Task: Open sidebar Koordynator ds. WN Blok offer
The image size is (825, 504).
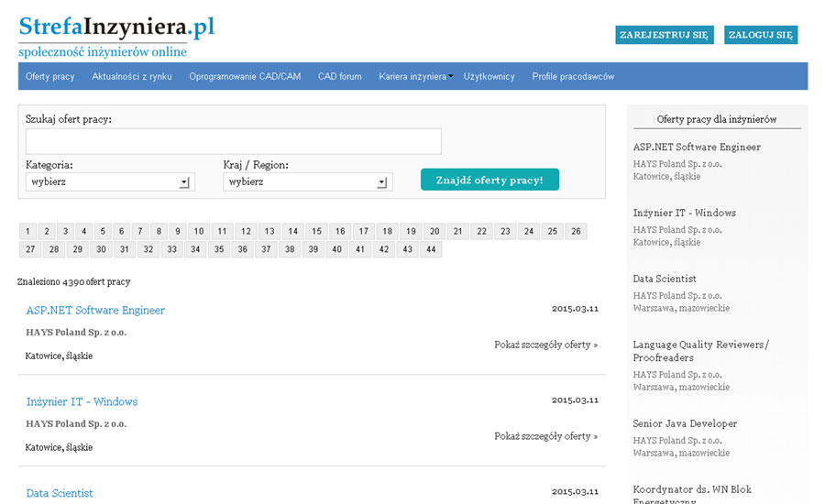Action: click(x=692, y=495)
